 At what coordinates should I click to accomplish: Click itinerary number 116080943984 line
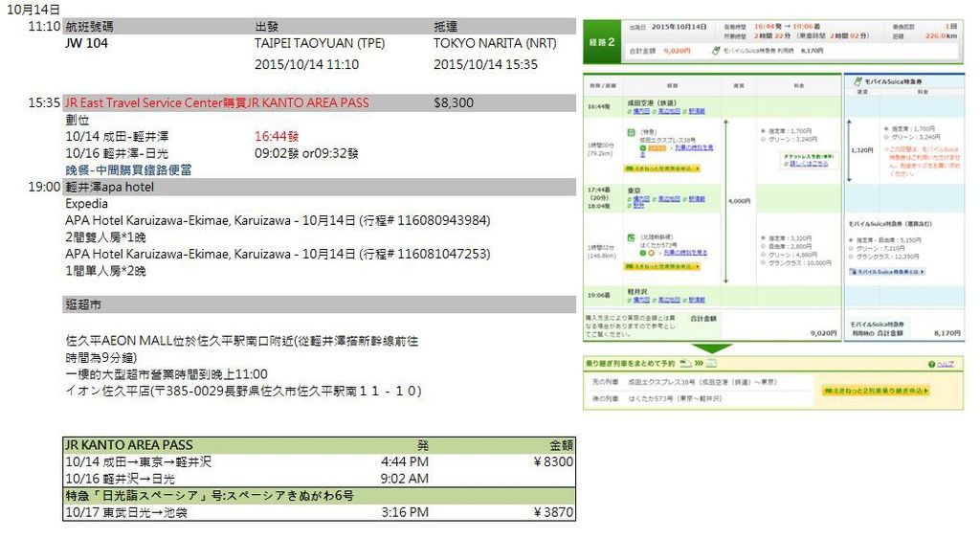[278, 221]
